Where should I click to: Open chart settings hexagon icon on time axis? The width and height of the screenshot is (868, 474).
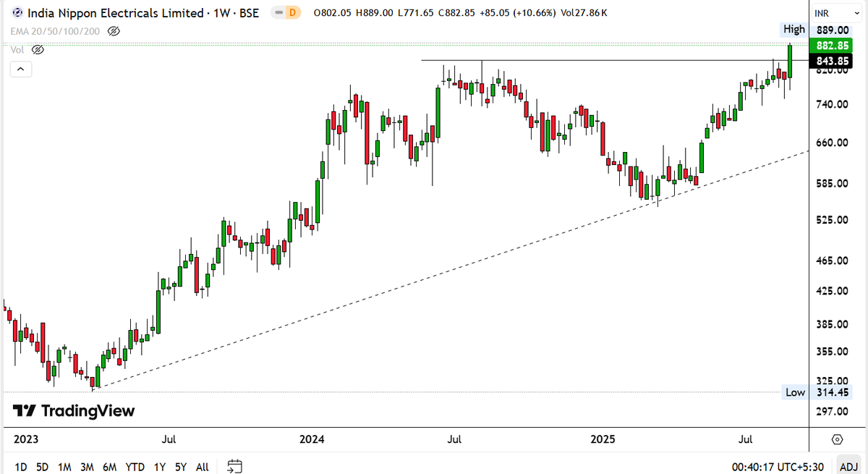point(837,439)
